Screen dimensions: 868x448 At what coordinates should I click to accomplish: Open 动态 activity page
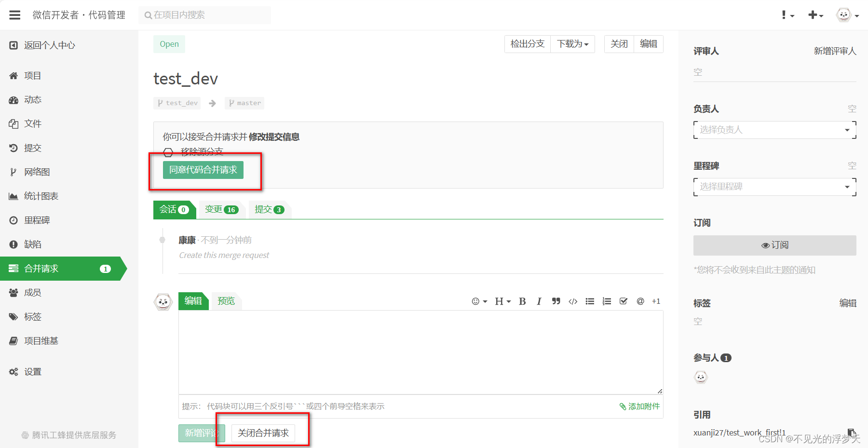pos(26,100)
